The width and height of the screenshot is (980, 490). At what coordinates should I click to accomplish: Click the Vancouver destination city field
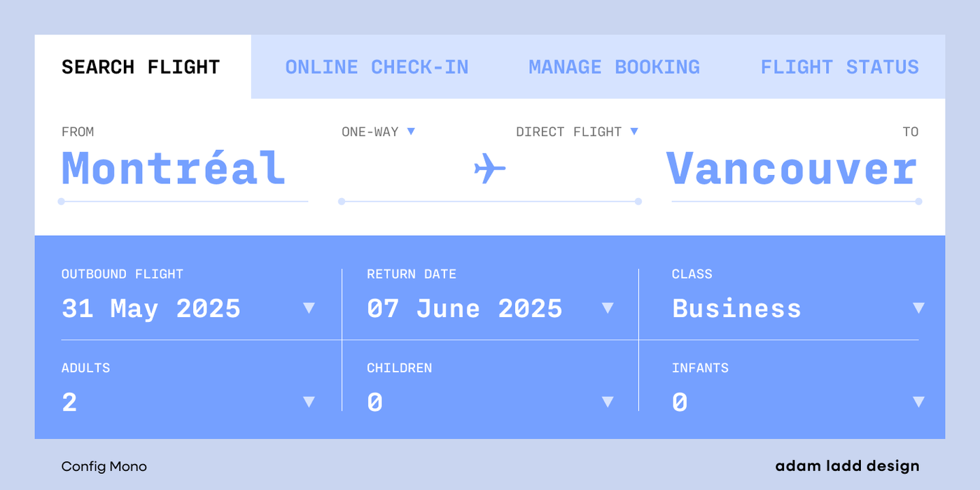coord(792,169)
